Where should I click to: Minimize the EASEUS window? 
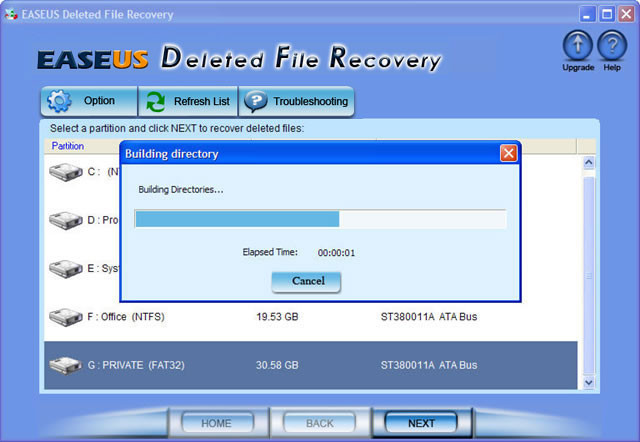coord(587,15)
